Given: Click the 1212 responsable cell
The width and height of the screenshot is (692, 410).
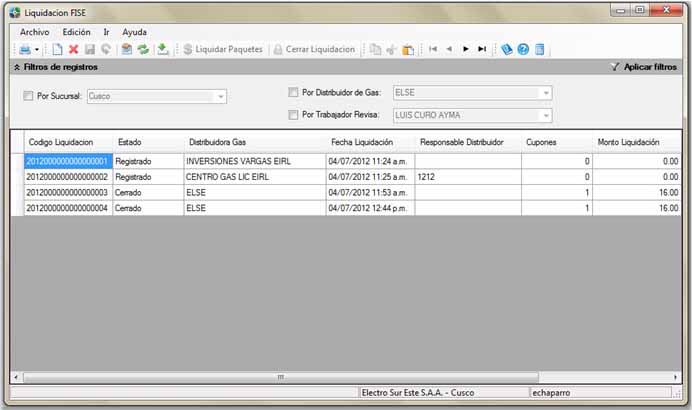Looking at the screenshot, I should coord(468,177).
